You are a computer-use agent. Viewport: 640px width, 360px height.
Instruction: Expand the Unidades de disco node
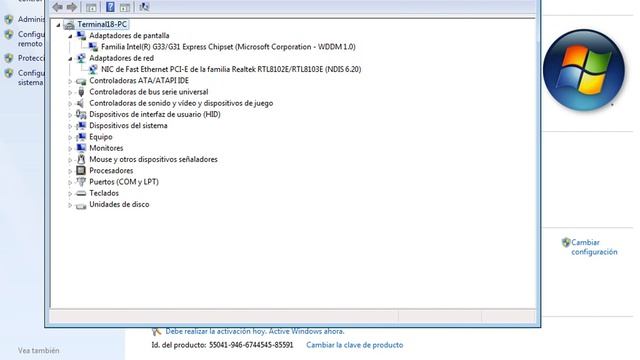click(70, 205)
